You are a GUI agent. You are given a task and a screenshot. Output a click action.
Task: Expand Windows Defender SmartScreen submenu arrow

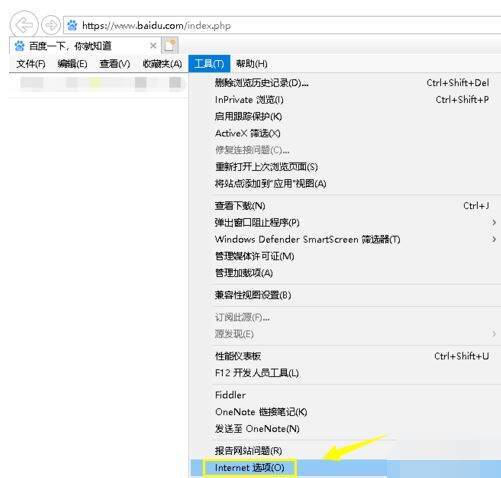(x=494, y=239)
